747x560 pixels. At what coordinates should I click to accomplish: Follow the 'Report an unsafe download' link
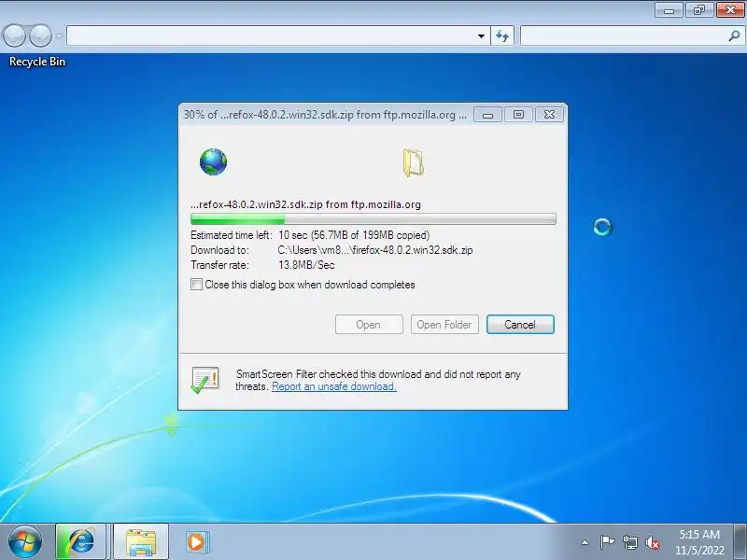[334, 386]
